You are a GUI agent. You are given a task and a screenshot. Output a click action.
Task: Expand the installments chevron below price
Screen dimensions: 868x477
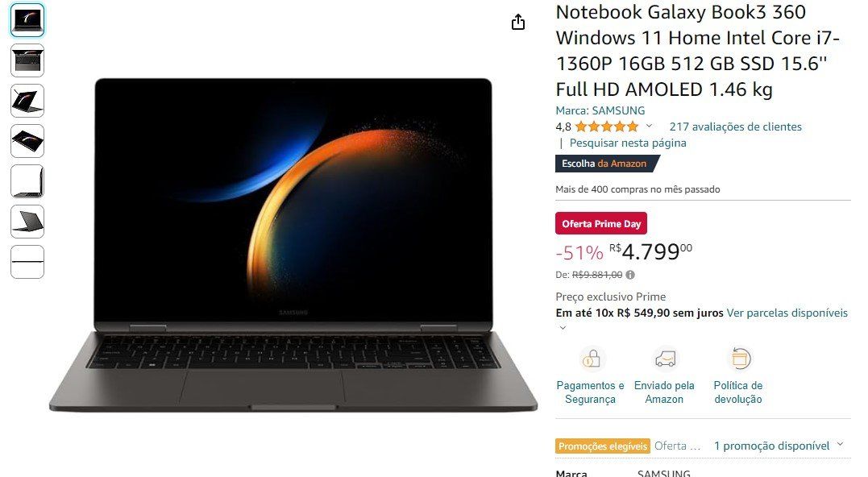(563, 328)
